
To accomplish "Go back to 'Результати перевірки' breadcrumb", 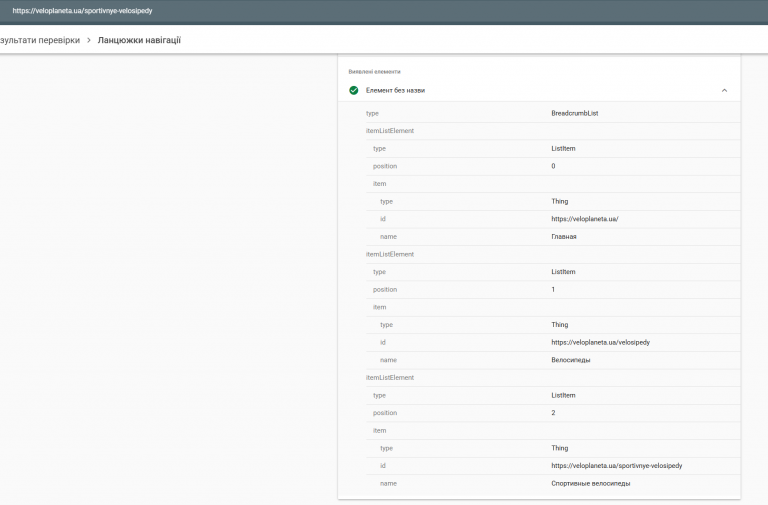I will point(40,40).
